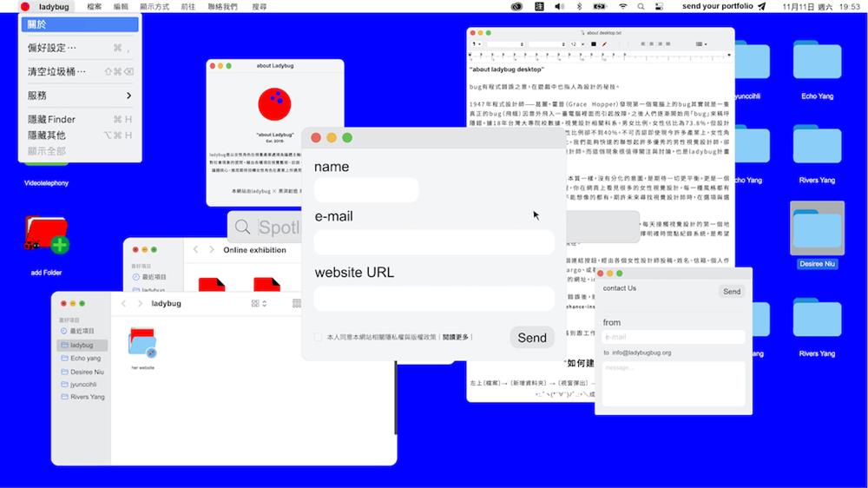Click the red ladybug logo in the menu bar
The width and height of the screenshot is (868, 488).
pos(25,7)
